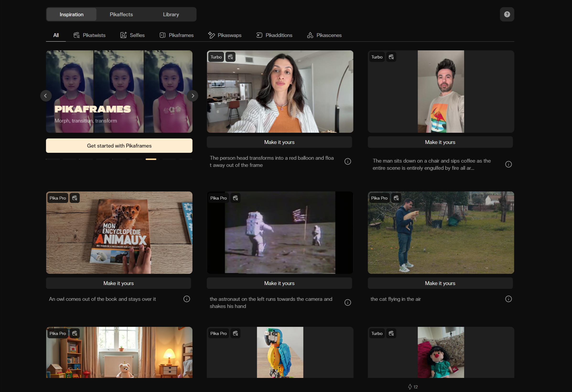Go to next carousel slide arrow
Image resolution: width=572 pixels, height=392 pixels.
coord(193,96)
